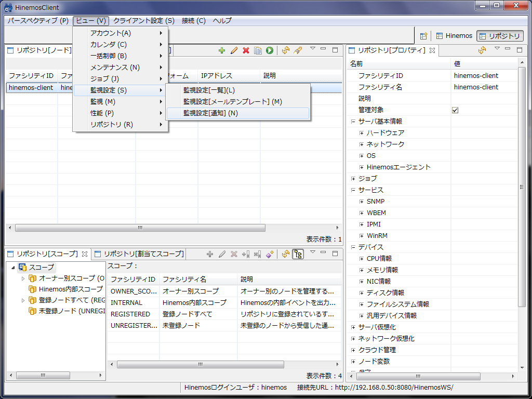This screenshot has height=399, width=532.
Task: Expand 登録ノードすべて in scope tree
Action: 23,300
